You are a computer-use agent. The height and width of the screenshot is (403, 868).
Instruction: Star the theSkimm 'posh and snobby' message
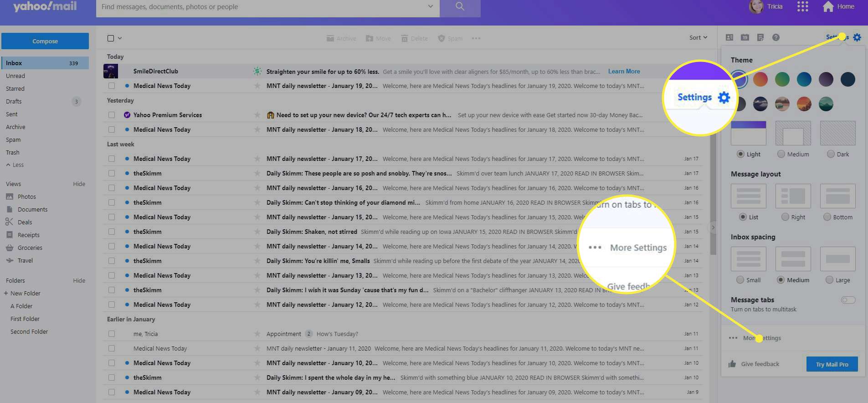point(257,173)
